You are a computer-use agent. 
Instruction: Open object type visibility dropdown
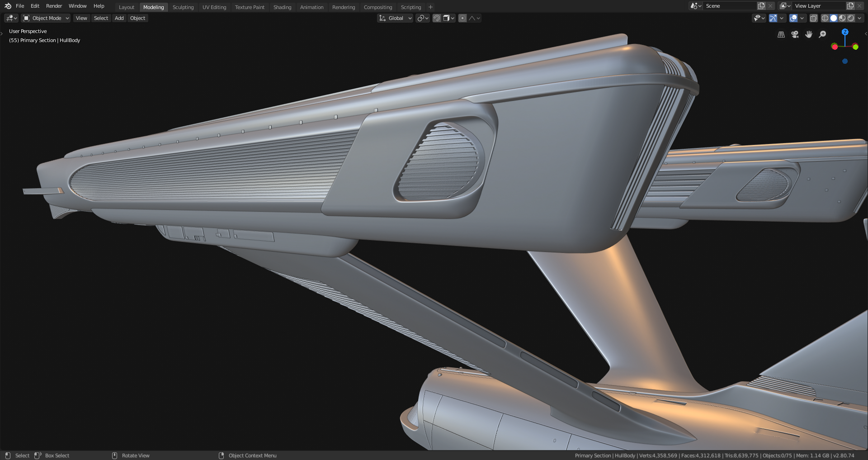tap(759, 18)
